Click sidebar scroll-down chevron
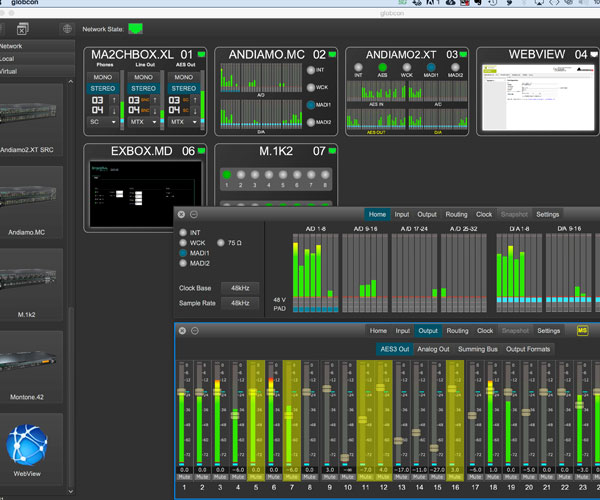 point(70,491)
